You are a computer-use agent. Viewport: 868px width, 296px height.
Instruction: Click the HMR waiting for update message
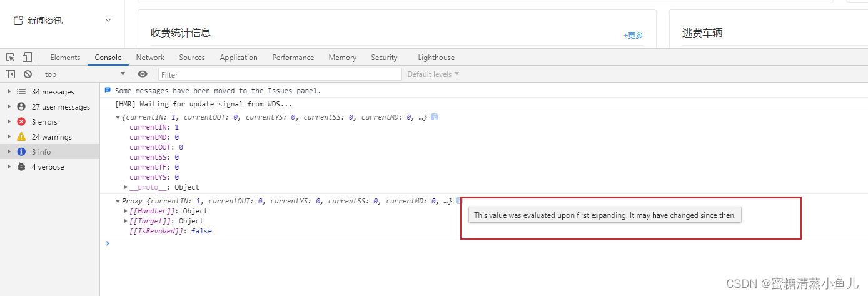(x=203, y=104)
